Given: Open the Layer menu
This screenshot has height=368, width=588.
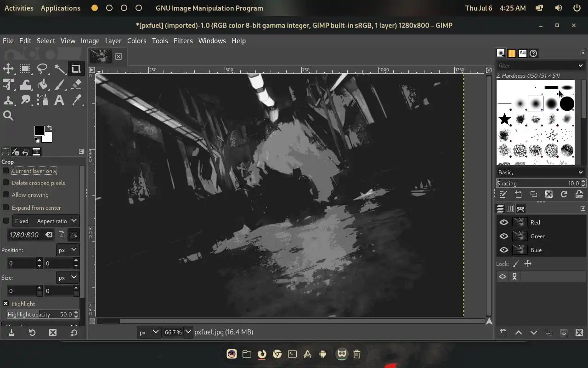Looking at the screenshot, I should [113, 40].
